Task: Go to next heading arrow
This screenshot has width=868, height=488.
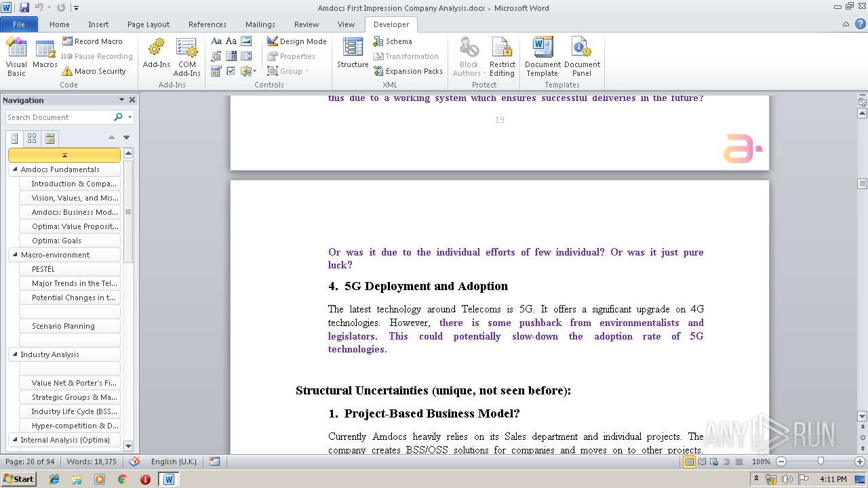Action: [126, 138]
